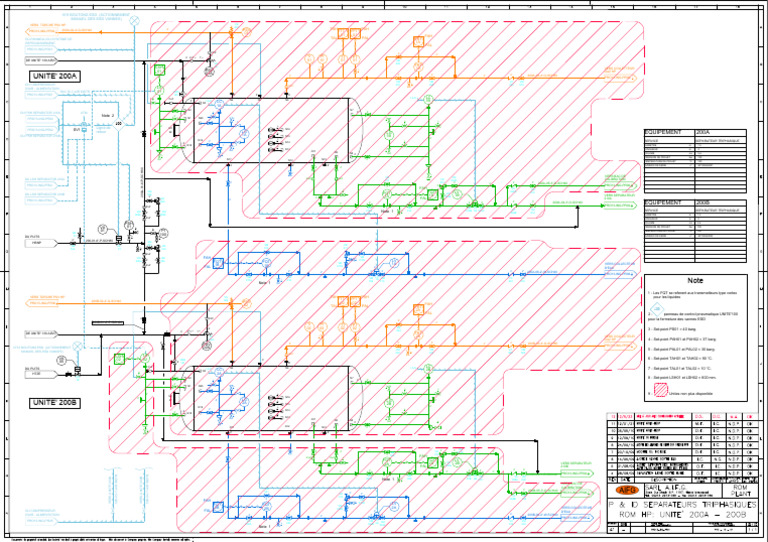Click the red hatched legend symbol in note 9

click(x=661, y=390)
